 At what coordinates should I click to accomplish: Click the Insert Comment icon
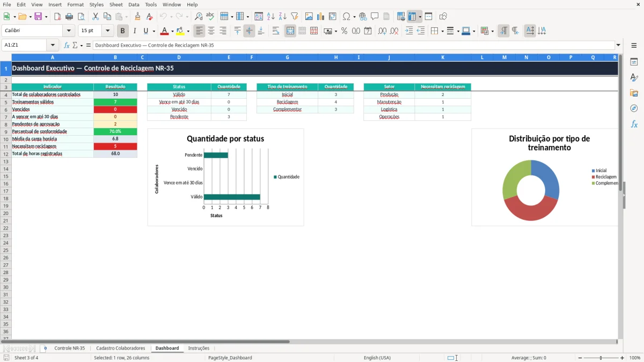(x=375, y=17)
